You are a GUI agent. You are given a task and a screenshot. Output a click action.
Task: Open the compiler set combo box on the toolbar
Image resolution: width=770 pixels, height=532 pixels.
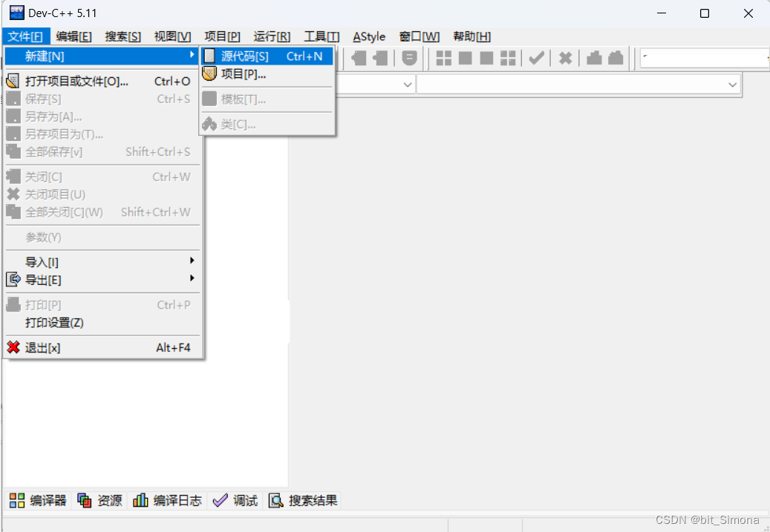[704, 58]
